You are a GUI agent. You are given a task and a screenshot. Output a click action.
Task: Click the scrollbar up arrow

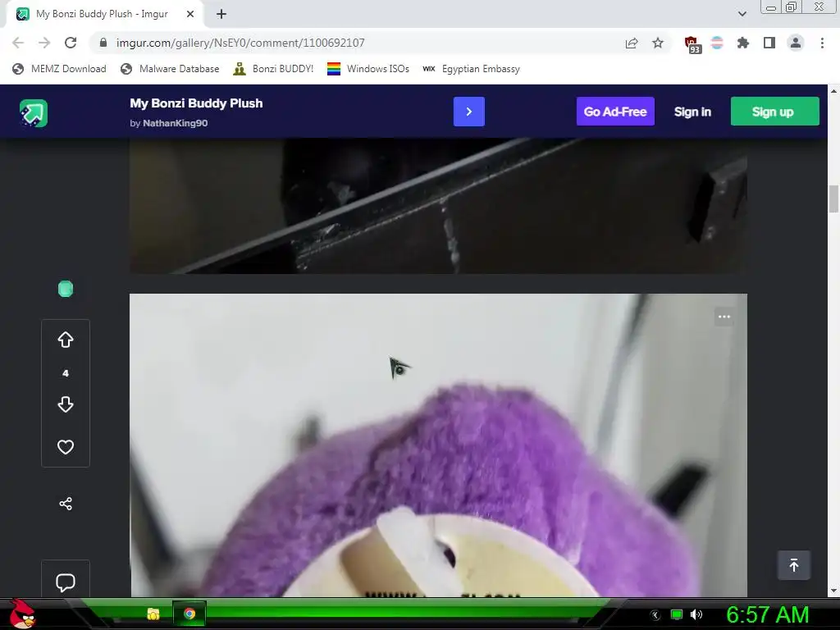[833, 90]
